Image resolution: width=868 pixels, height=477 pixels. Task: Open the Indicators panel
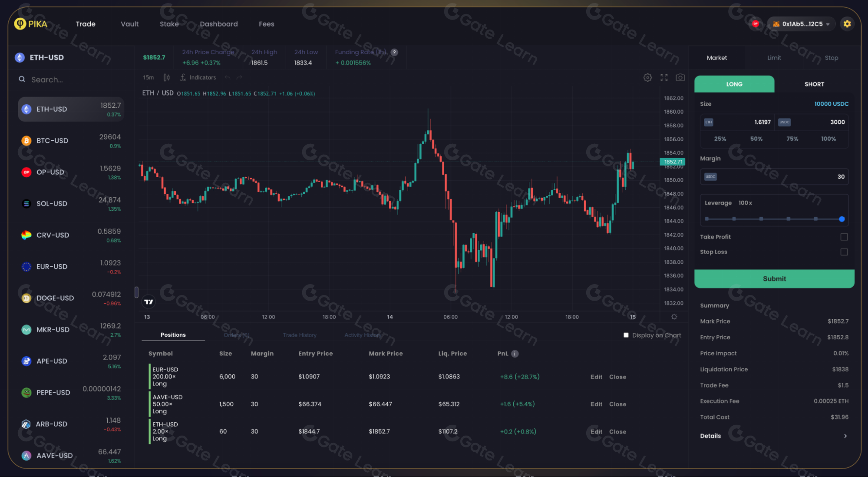coord(198,77)
